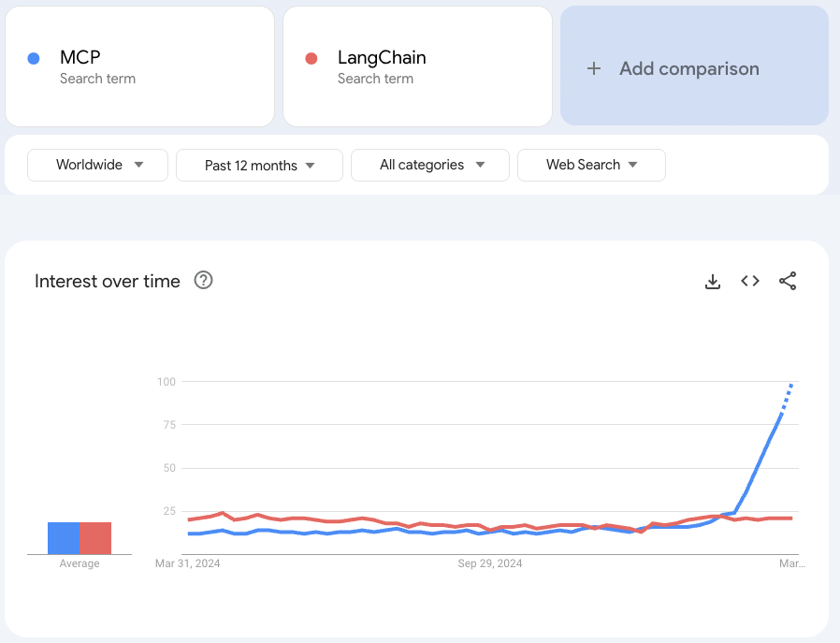Edit the LangChain search term box

[x=418, y=66]
